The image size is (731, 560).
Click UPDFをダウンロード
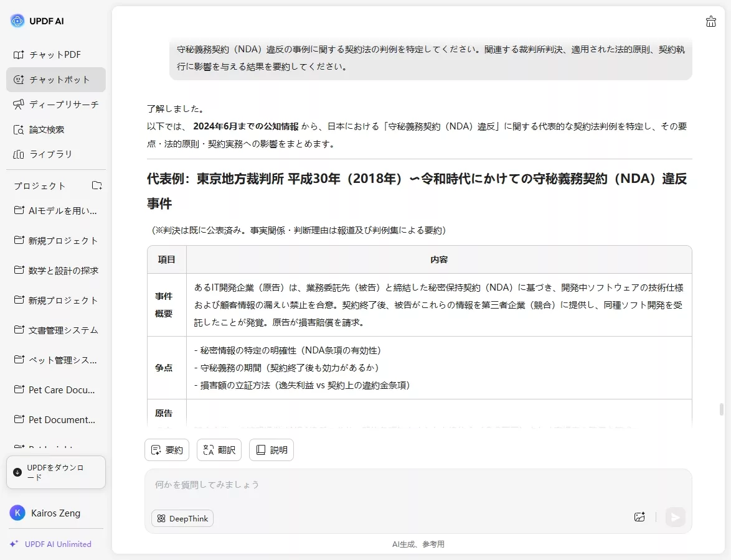56,472
